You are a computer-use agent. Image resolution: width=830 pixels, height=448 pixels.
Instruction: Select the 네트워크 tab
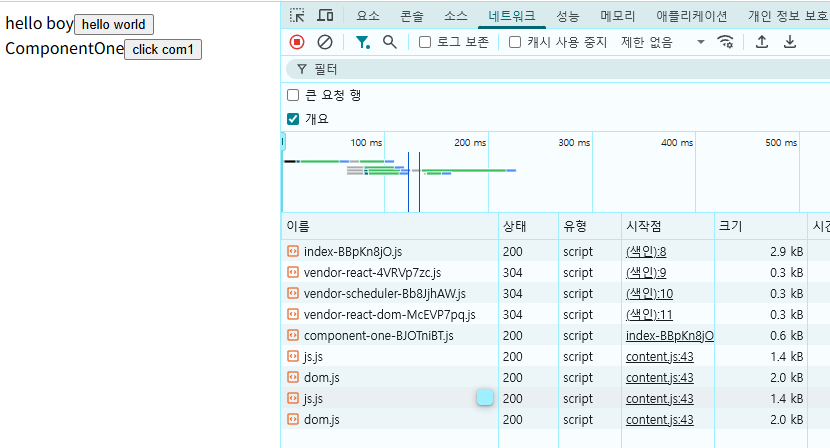point(512,16)
